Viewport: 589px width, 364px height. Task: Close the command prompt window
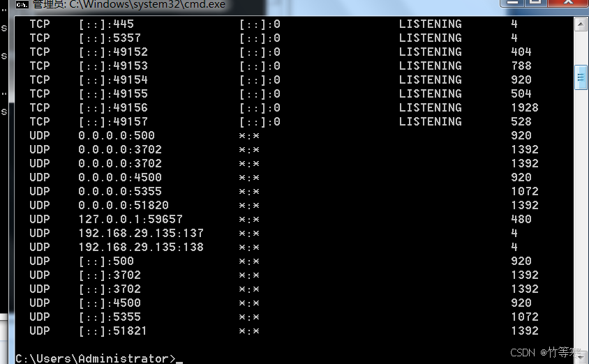coord(567,3)
